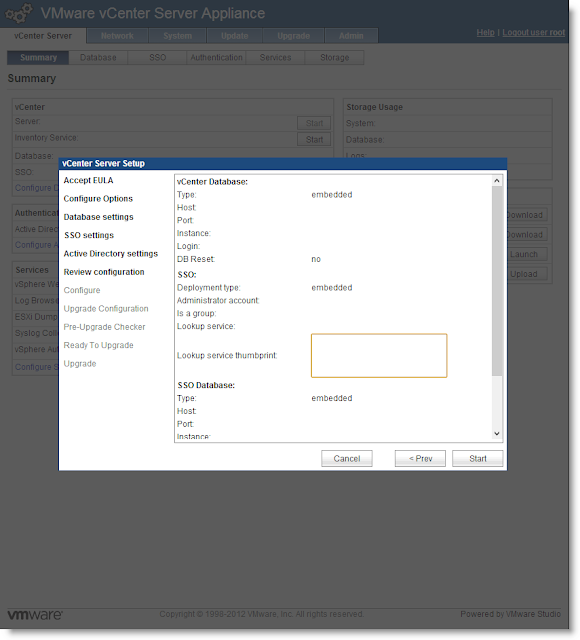Screen dimensions: 580x640
Task: Click Logout user root link
Action: [533, 32]
